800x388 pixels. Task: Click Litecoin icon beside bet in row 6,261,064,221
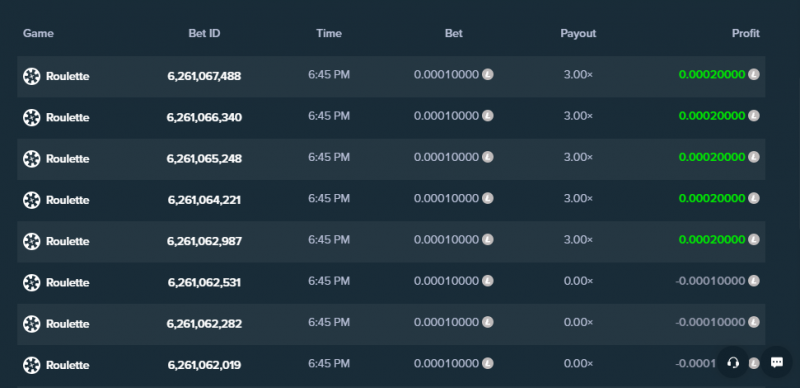coord(488,198)
